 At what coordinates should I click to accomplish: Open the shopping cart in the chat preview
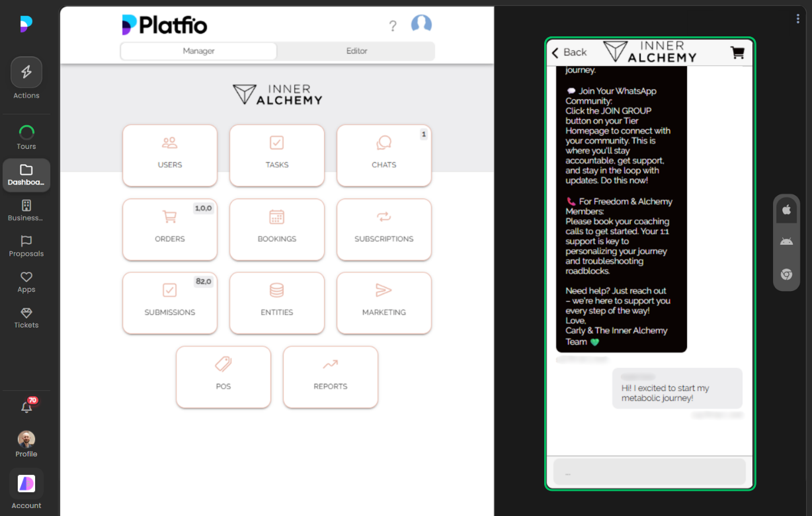[x=737, y=52]
